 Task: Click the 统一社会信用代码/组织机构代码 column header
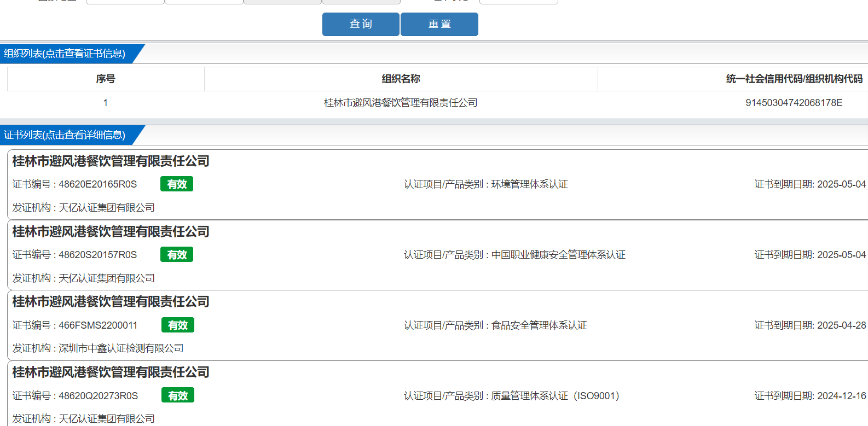794,79
